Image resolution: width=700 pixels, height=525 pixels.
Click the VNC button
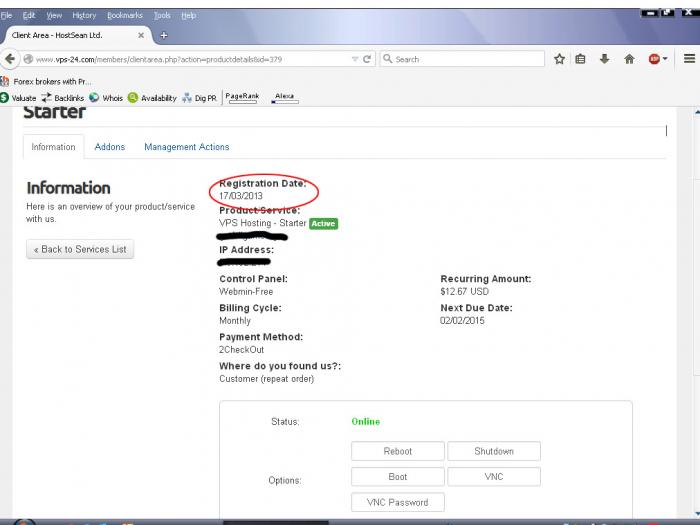pyautogui.click(x=494, y=476)
